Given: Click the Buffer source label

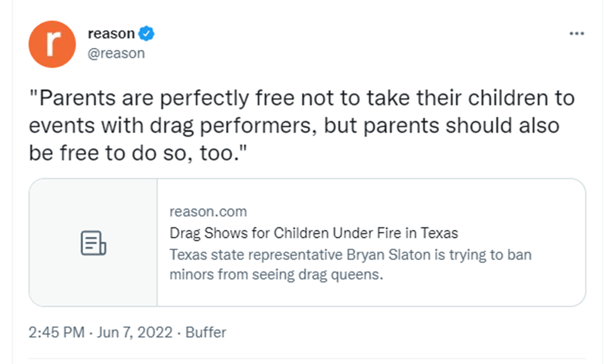Looking at the screenshot, I should pos(206,333).
